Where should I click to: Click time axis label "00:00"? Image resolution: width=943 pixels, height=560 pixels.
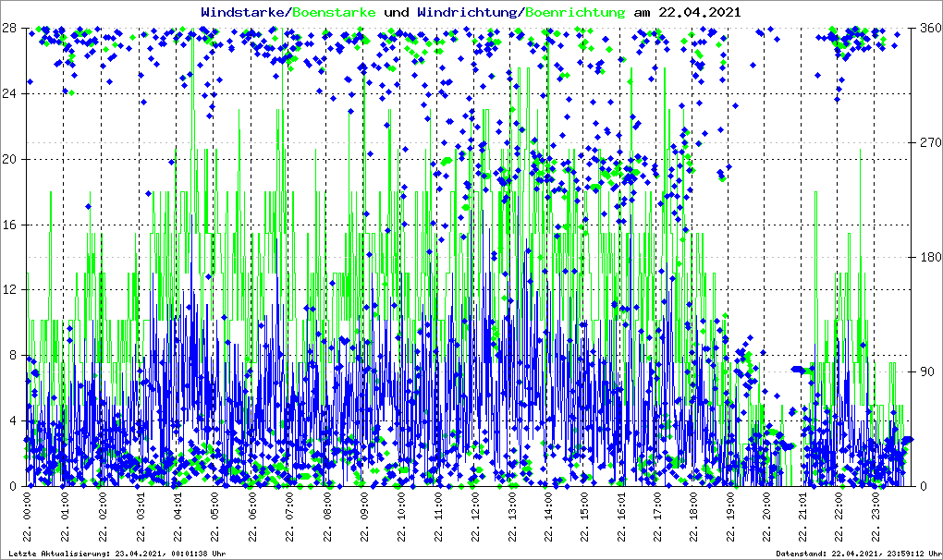pos(27,505)
